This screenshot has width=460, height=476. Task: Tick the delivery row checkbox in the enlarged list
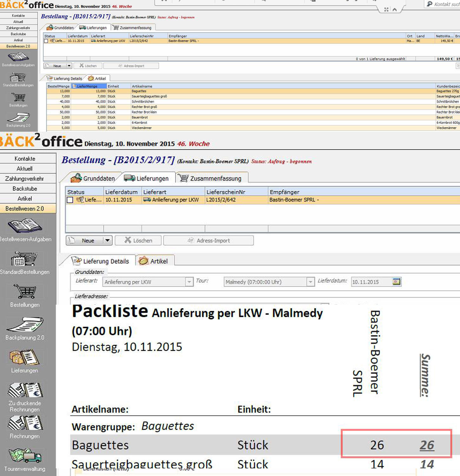(x=70, y=200)
